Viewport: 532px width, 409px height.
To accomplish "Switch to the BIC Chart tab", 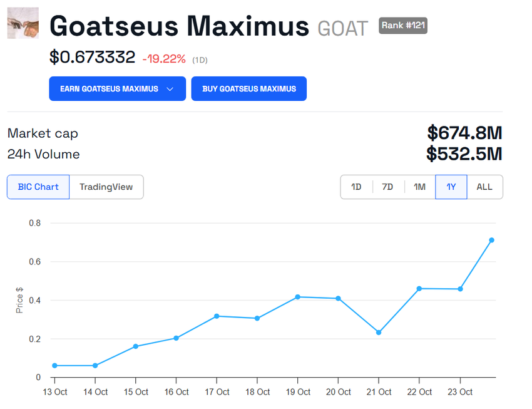I will click(x=38, y=187).
